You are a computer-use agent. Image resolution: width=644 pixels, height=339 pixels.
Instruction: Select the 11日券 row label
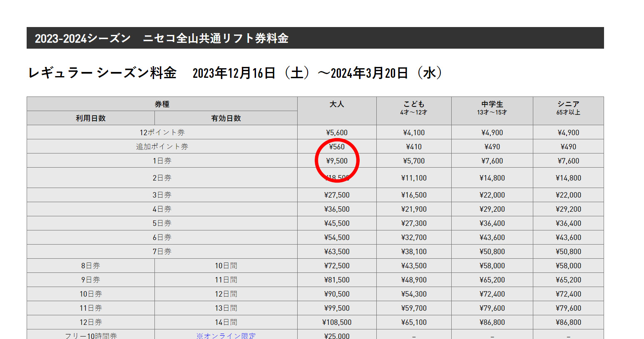(x=91, y=308)
